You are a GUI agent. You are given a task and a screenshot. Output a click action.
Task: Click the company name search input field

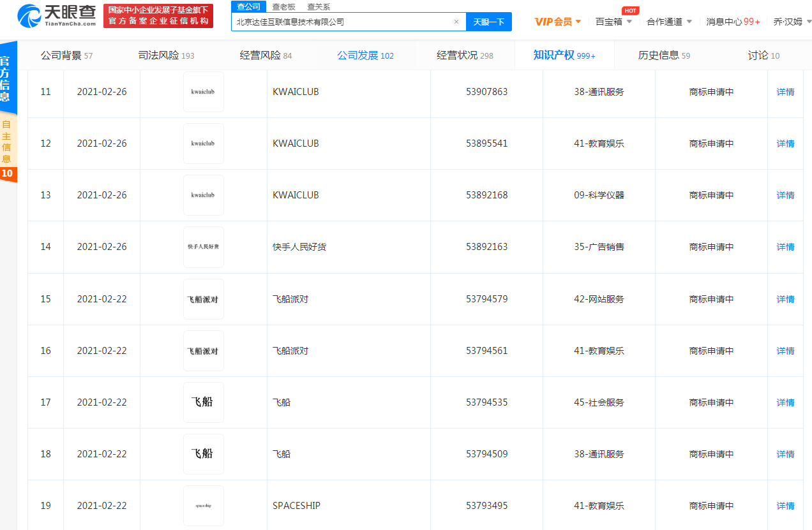click(x=342, y=22)
